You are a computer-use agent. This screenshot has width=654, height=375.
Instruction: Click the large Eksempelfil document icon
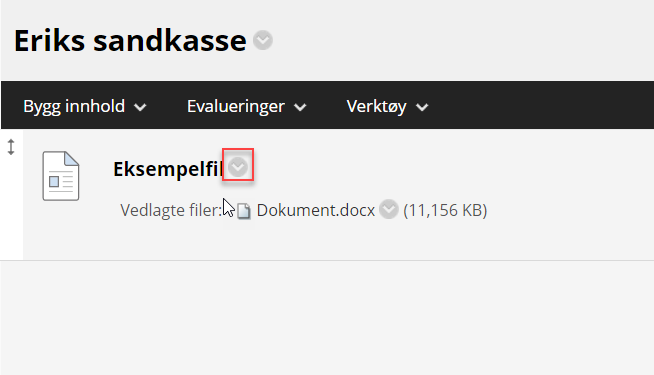coord(61,176)
